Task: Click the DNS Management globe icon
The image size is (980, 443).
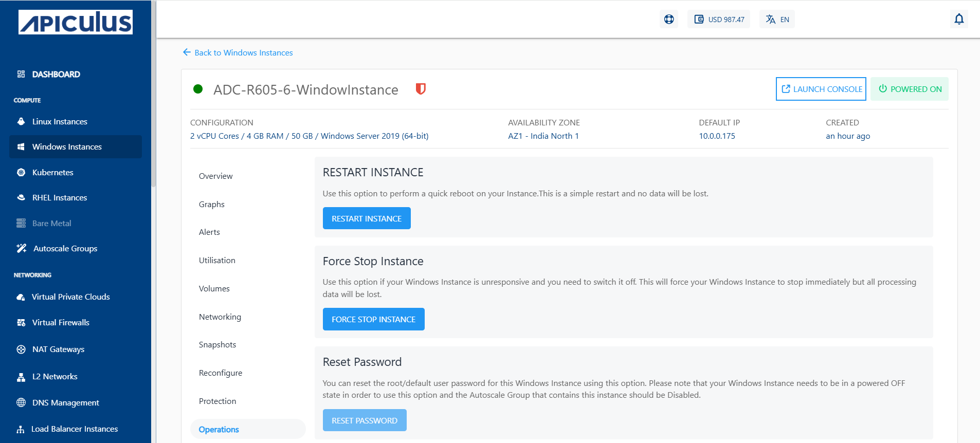Action: coord(21,403)
